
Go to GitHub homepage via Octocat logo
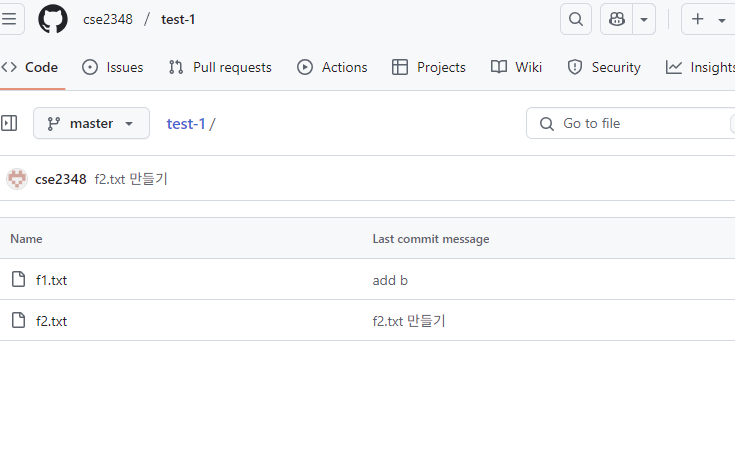click(x=52, y=19)
